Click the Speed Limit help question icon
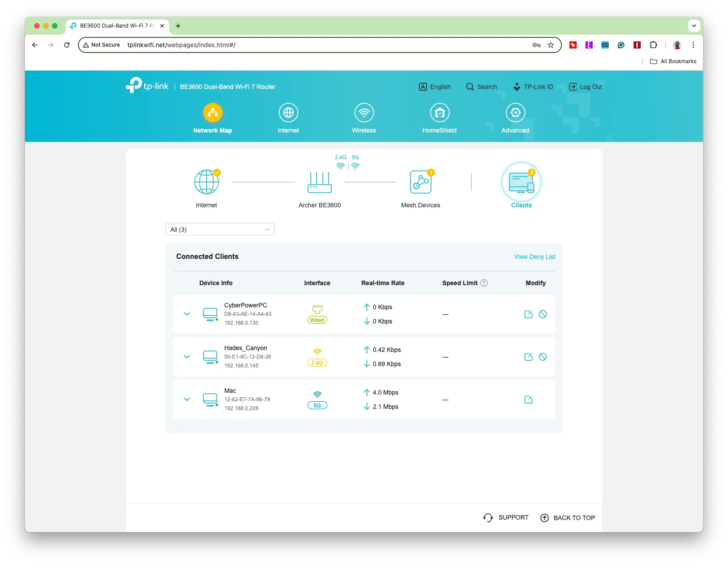The height and width of the screenshot is (565, 728). (x=484, y=283)
